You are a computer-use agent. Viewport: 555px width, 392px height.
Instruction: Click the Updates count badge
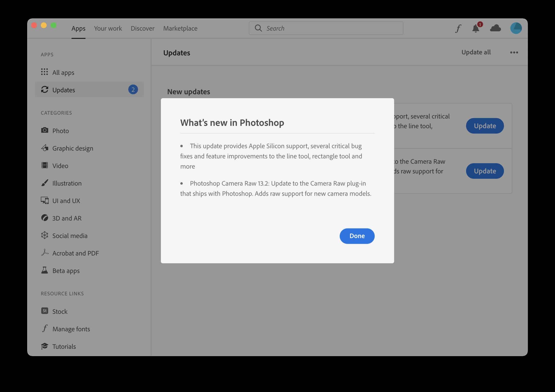click(x=133, y=90)
